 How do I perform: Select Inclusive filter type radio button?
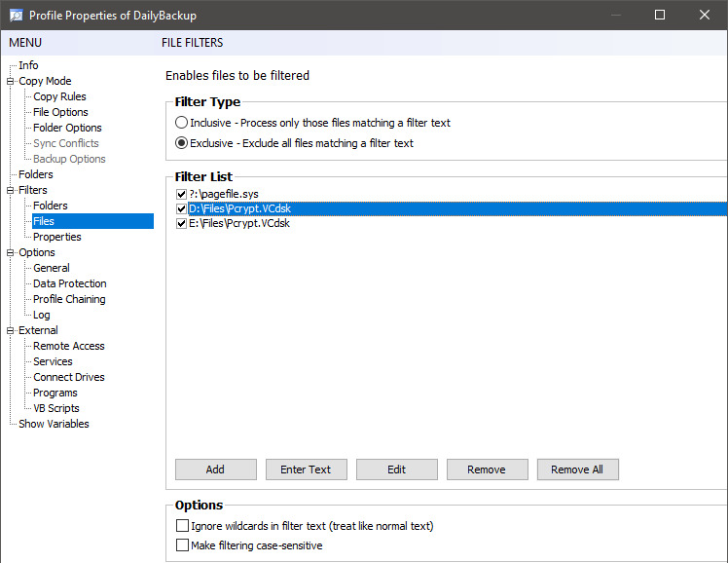182,123
